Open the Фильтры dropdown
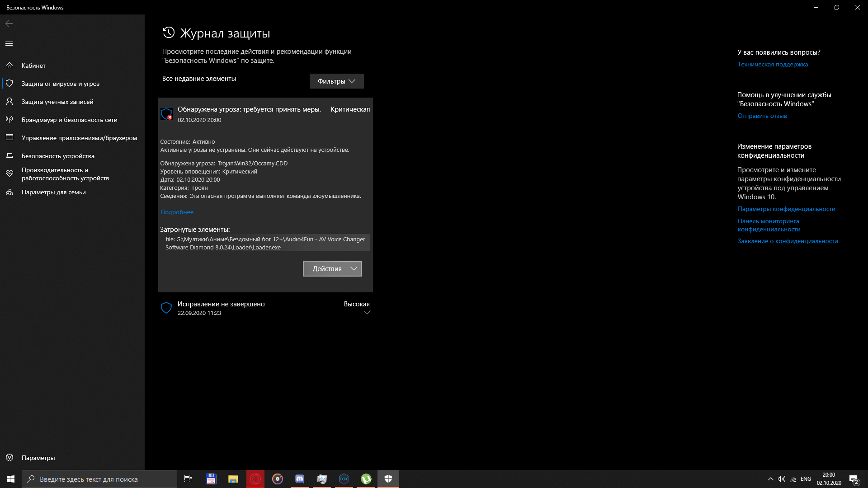 tap(337, 81)
